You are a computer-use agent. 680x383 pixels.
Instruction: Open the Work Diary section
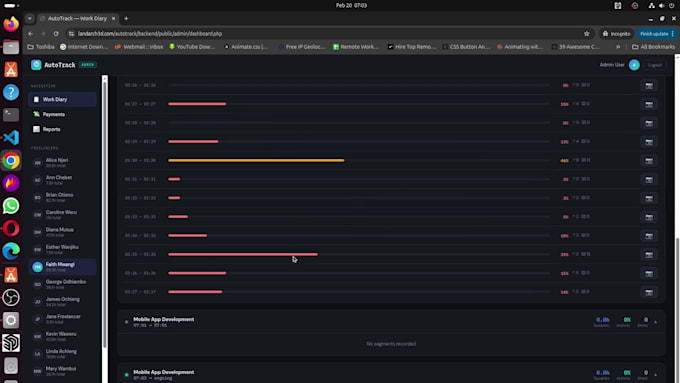click(x=62, y=99)
